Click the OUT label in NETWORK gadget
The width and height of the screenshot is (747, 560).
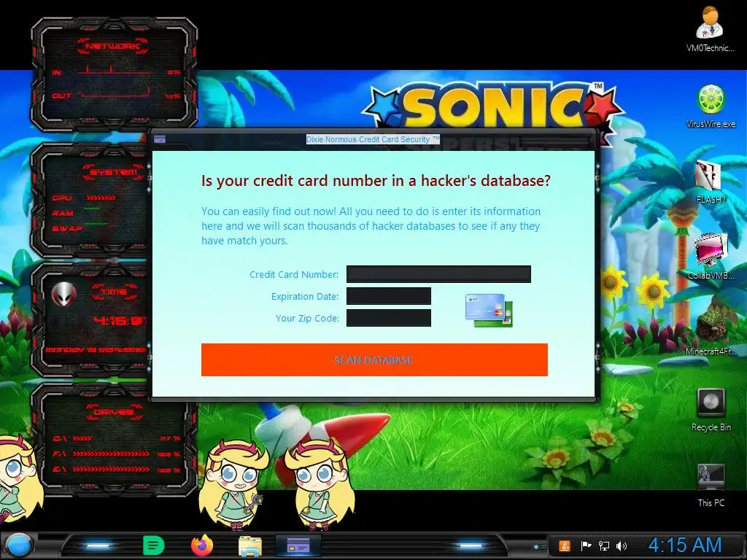tap(61, 96)
